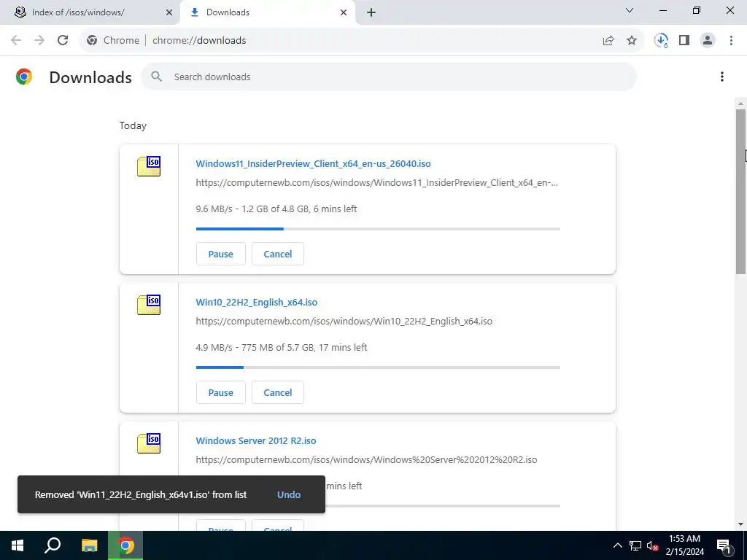Click the Windows11 InsiderPreview progress bar
This screenshot has height=560, width=747.
(378, 229)
